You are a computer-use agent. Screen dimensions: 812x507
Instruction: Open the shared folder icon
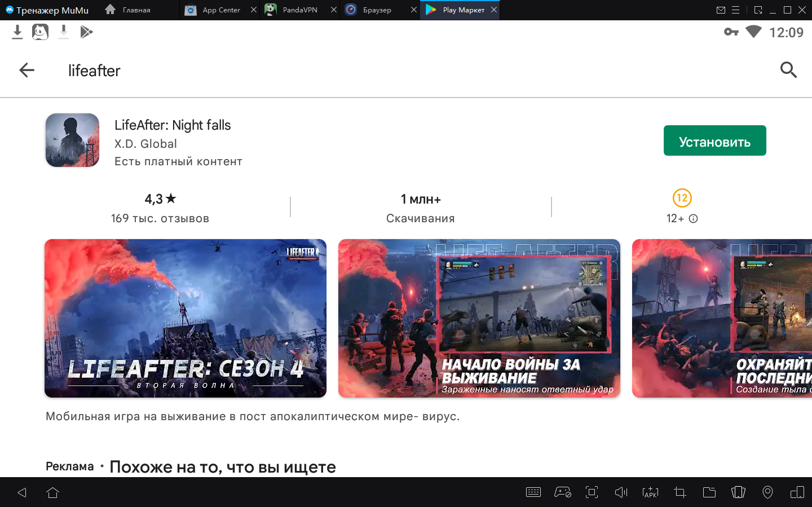(x=709, y=492)
